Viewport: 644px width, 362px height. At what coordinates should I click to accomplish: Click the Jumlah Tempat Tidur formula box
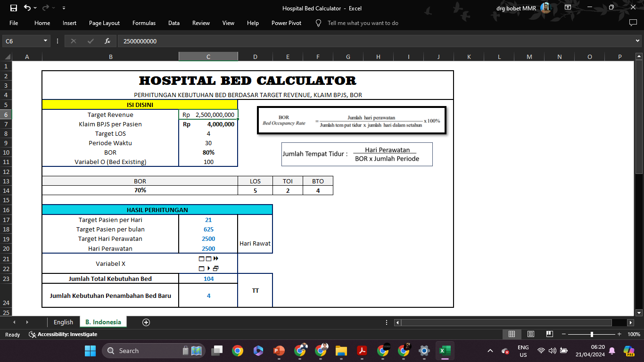pos(357,154)
